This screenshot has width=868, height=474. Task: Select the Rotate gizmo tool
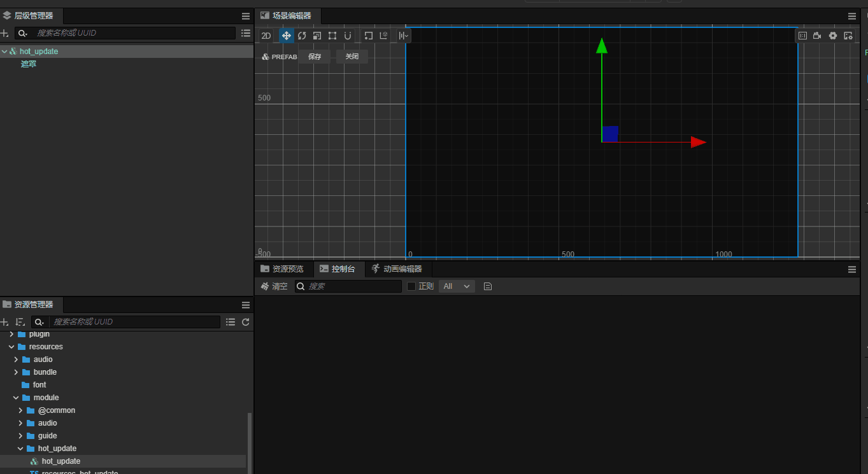coord(302,36)
